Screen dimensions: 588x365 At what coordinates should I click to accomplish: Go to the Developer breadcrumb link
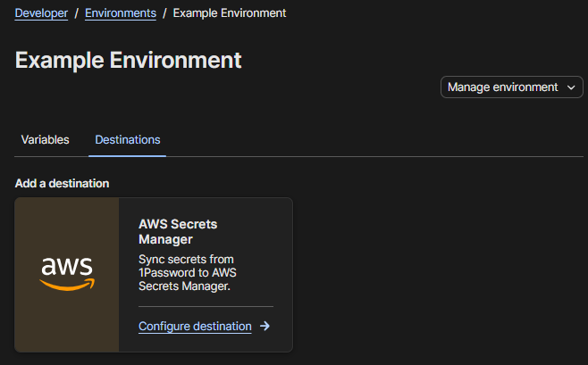[x=41, y=13]
